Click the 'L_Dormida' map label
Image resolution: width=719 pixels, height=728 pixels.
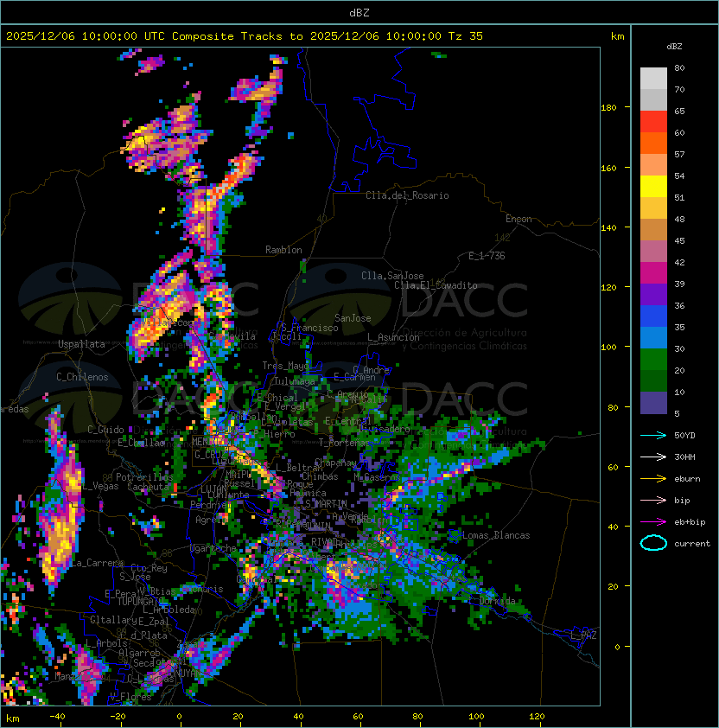pyautogui.click(x=492, y=601)
